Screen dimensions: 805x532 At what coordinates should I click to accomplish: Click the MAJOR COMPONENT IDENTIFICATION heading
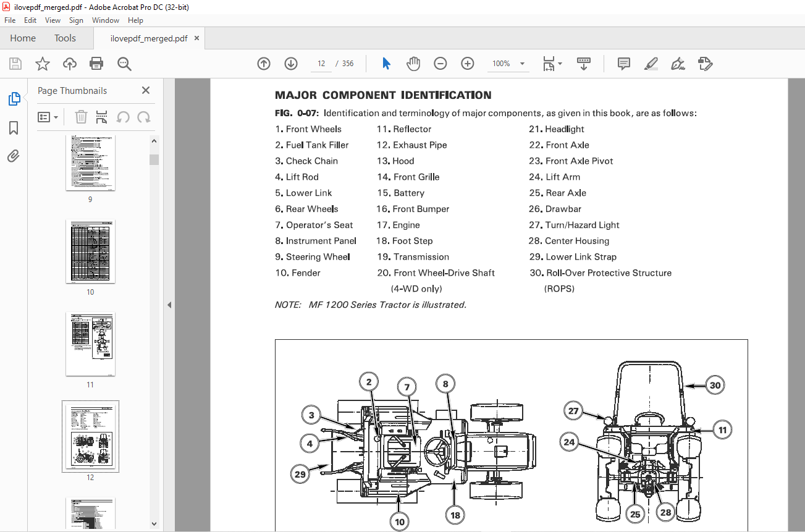click(x=383, y=95)
